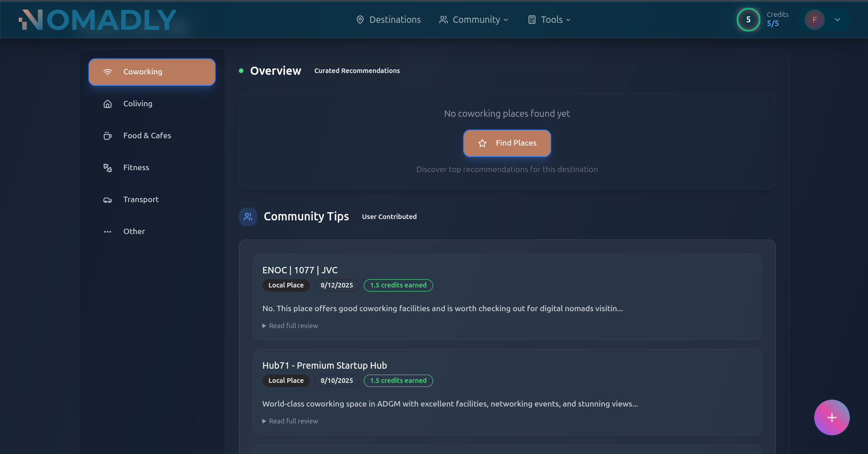
Task: Click the Nomadly logo
Action: [98, 20]
